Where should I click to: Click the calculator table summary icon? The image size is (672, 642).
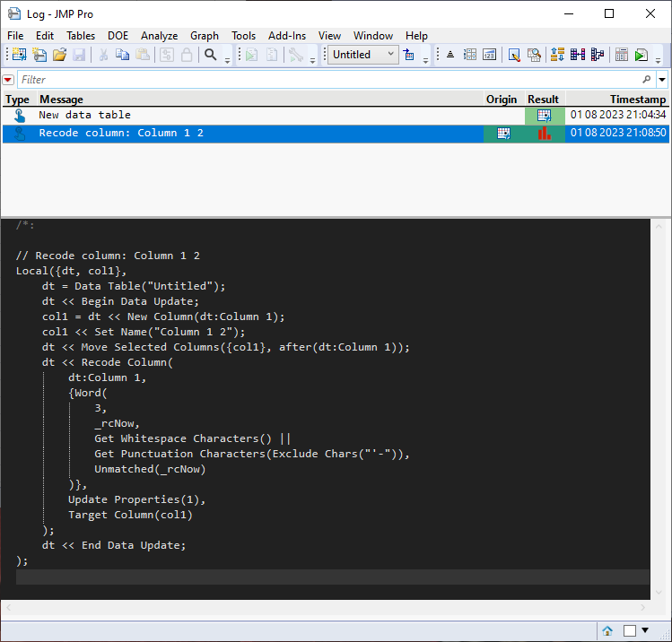(x=622, y=55)
